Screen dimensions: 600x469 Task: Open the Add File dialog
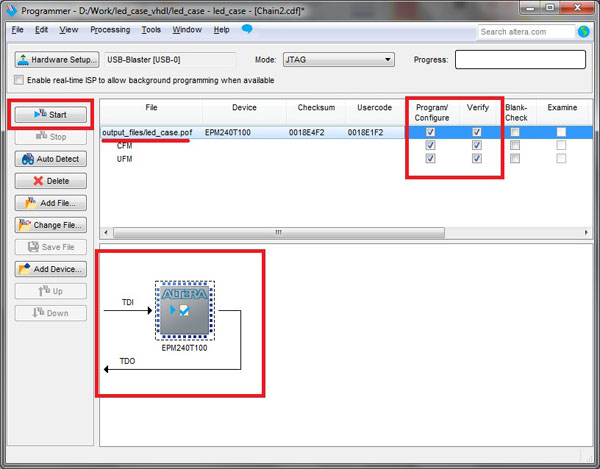[x=51, y=203]
